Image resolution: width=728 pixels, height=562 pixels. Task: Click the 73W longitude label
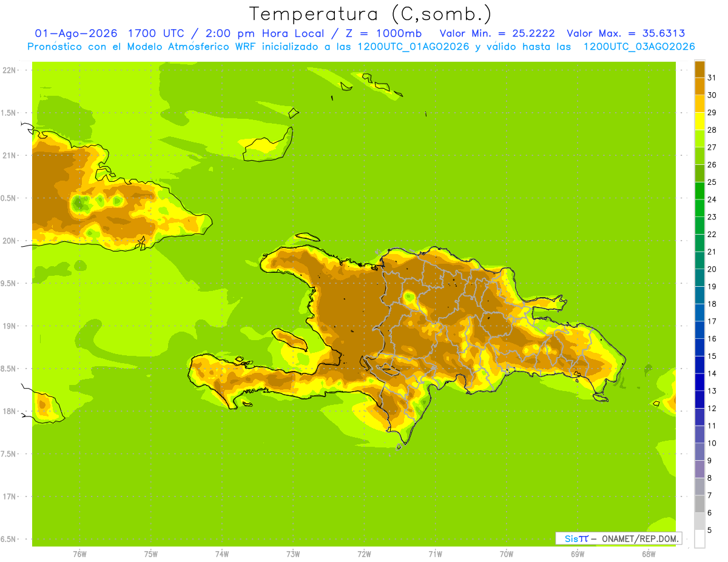tap(293, 554)
